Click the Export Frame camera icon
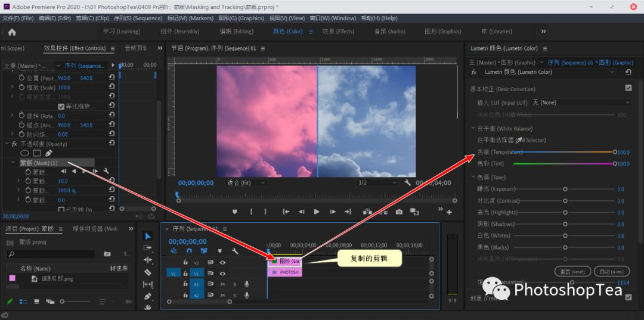Image resolution: width=644 pixels, height=320 pixels. (399, 212)
